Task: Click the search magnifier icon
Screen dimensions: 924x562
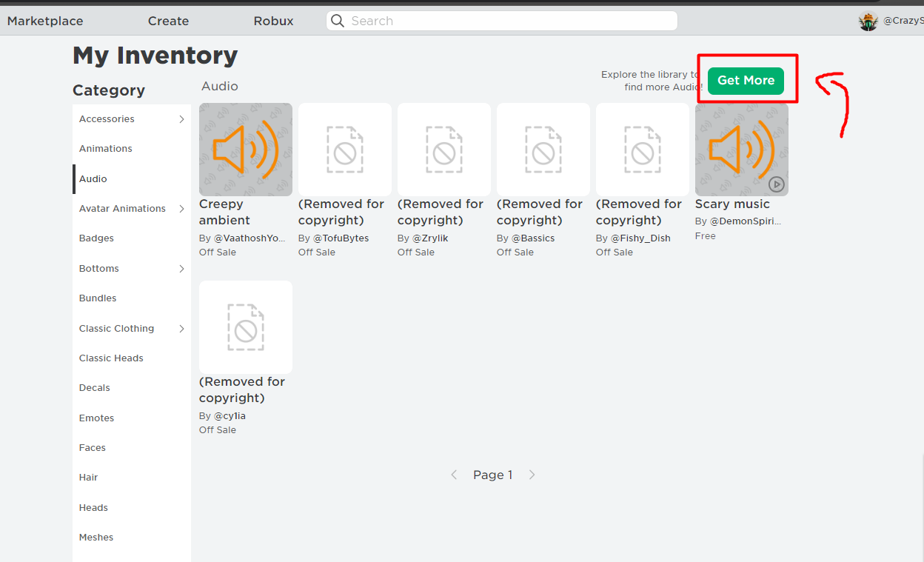Action: coord(338,21)
